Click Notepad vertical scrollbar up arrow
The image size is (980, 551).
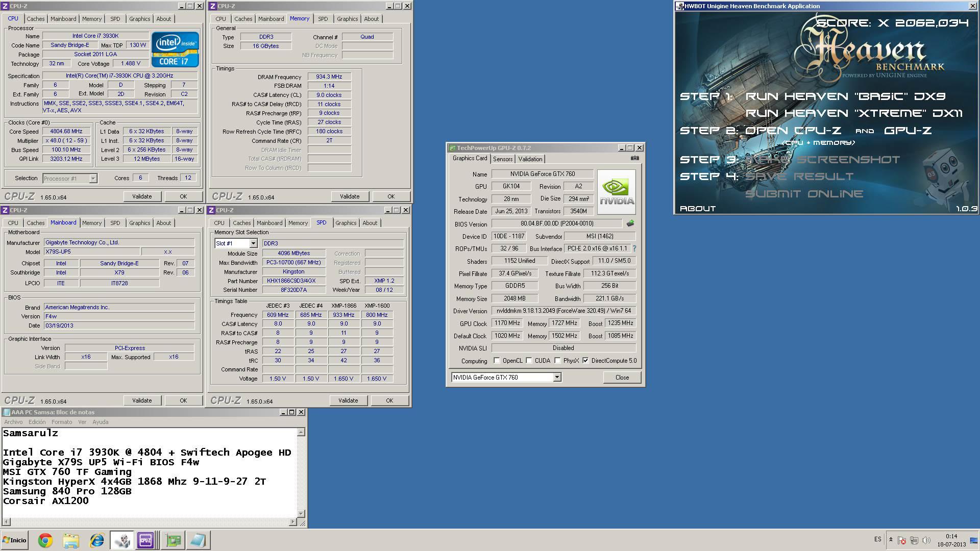(301, 432)
